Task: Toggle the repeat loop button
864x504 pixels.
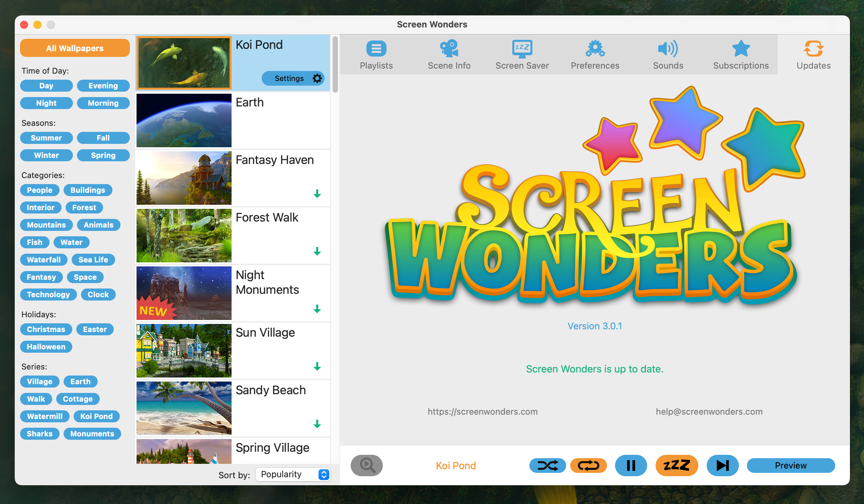Action: [588, 465]
